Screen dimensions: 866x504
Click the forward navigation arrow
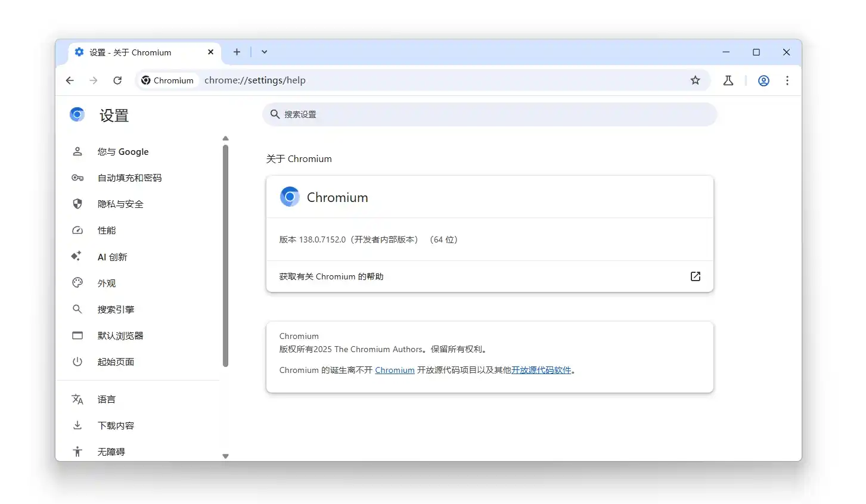pyautogui.click(x=94, y=80)
